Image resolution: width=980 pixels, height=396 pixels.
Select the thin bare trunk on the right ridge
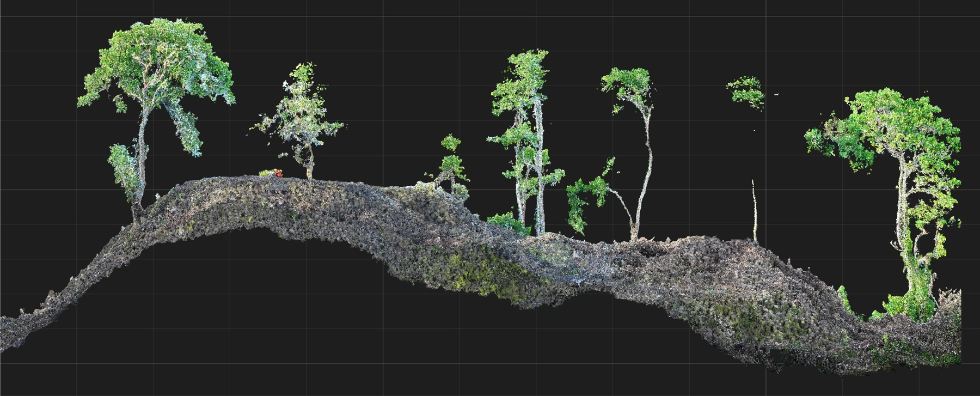click(755, 210)
